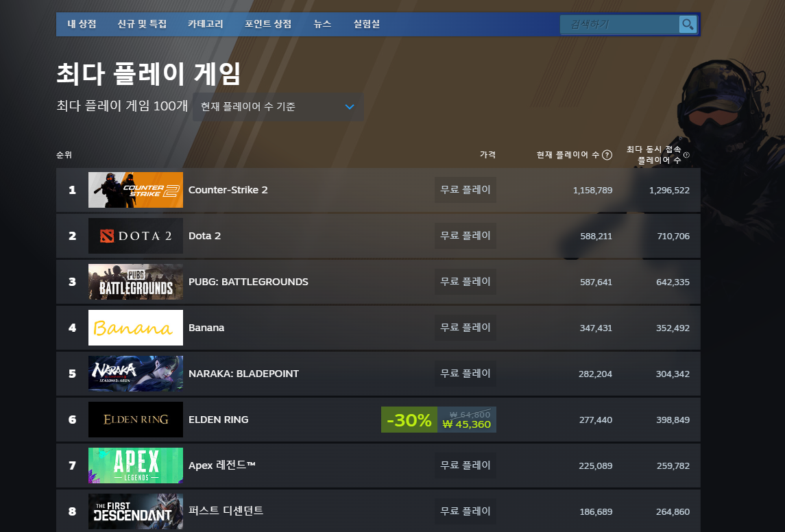
Task: Open 퍼스트 디센던트 title link
Action: tap(226, 511)
